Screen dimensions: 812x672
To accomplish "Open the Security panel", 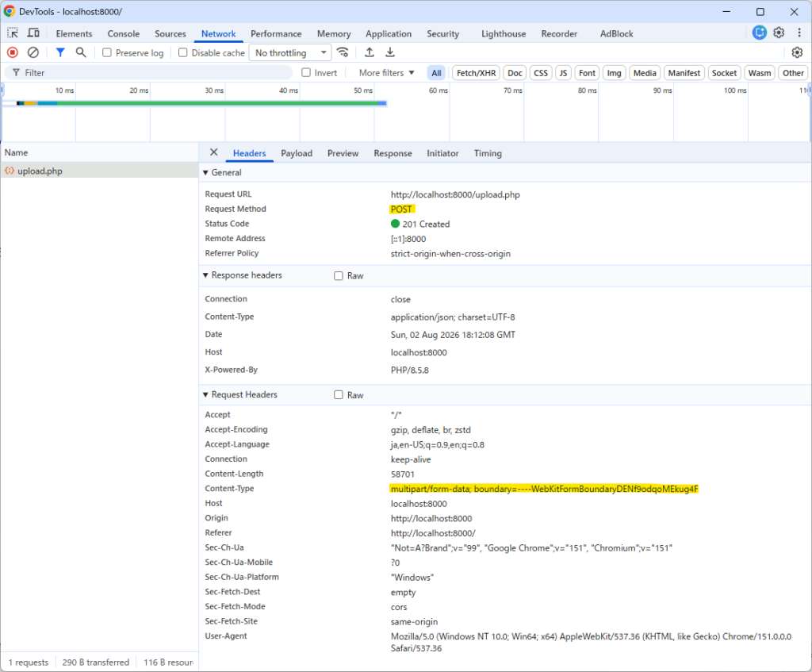I will pyautogui.click(x=442, y=33).
